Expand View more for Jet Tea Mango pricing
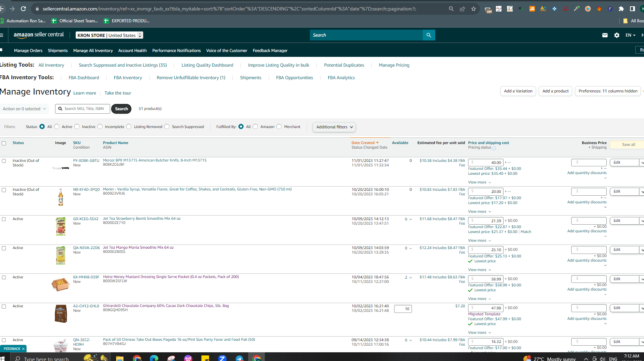Viewport: 644px width, 361px height. [x=480, y=270]
